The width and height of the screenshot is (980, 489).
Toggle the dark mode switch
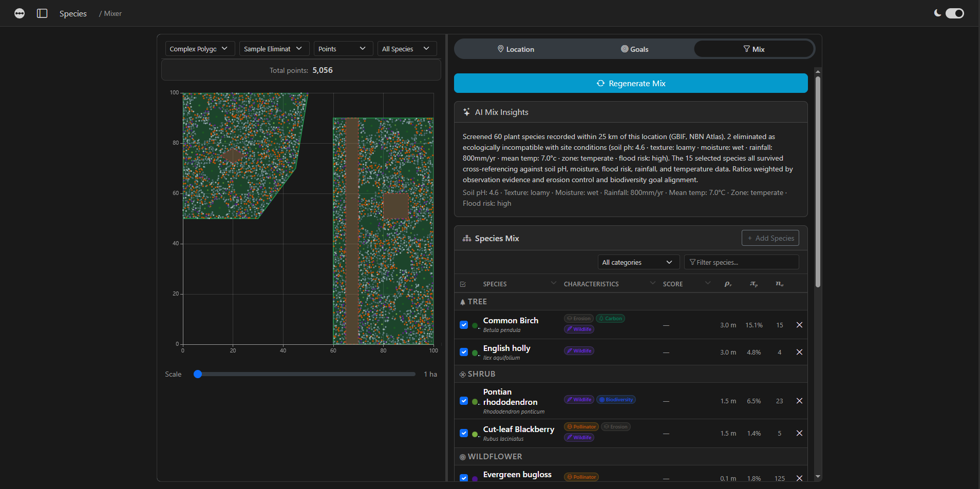point(955,13)
